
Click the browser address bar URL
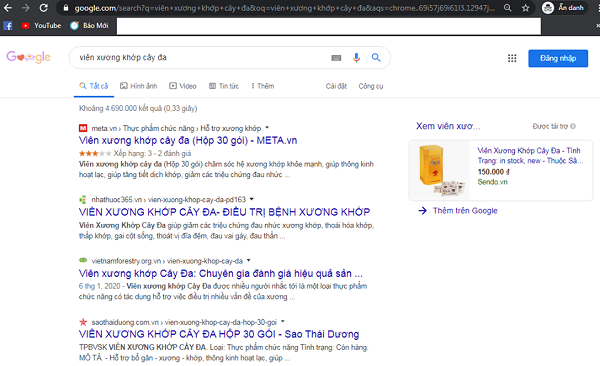(284, 8)
